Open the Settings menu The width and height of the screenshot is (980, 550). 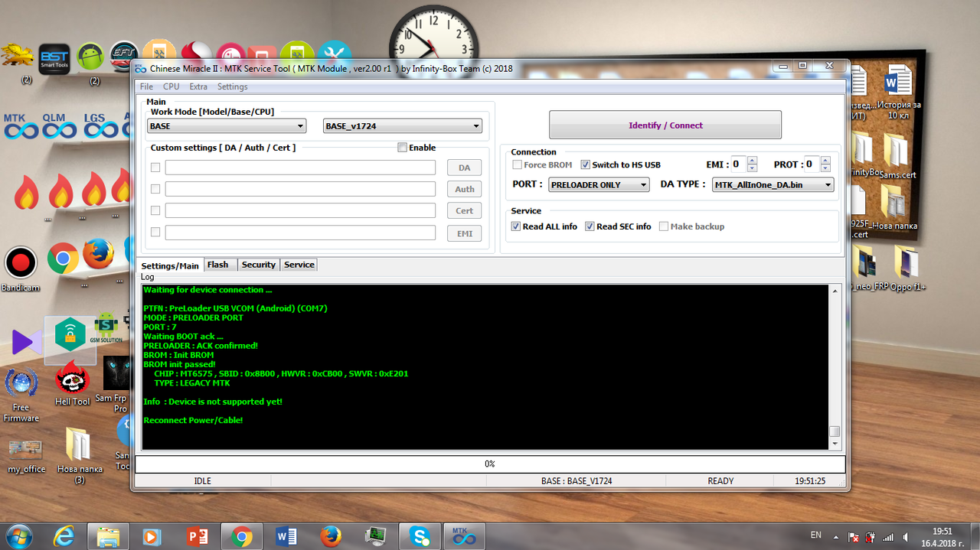point(232,86)
